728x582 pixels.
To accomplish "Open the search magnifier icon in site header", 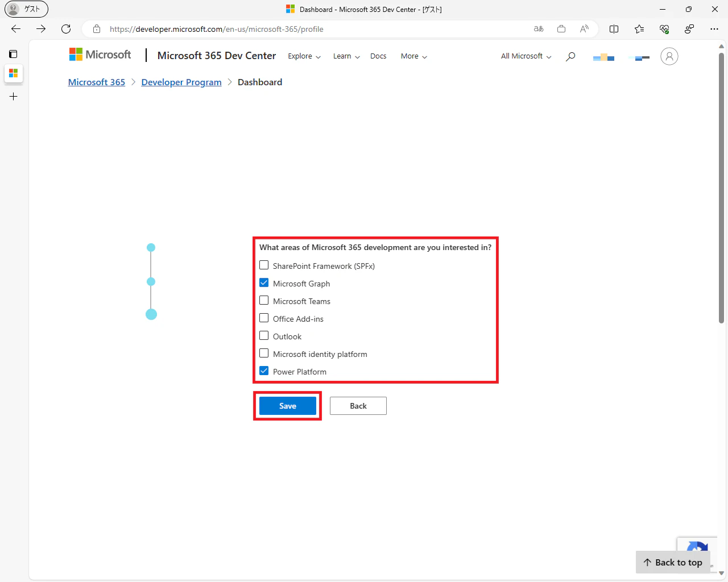I will click(570, 56).
